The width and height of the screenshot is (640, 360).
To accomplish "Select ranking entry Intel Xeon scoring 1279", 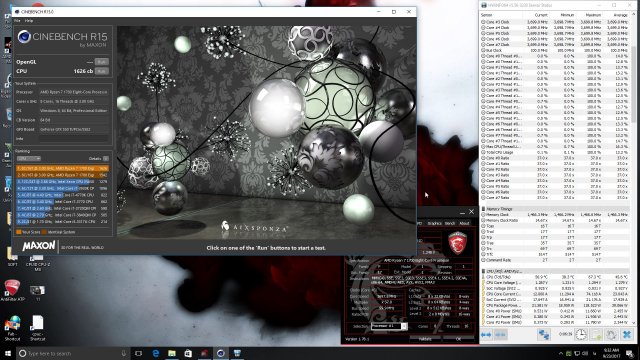I will pyautogui.click(x=62, y=181).
